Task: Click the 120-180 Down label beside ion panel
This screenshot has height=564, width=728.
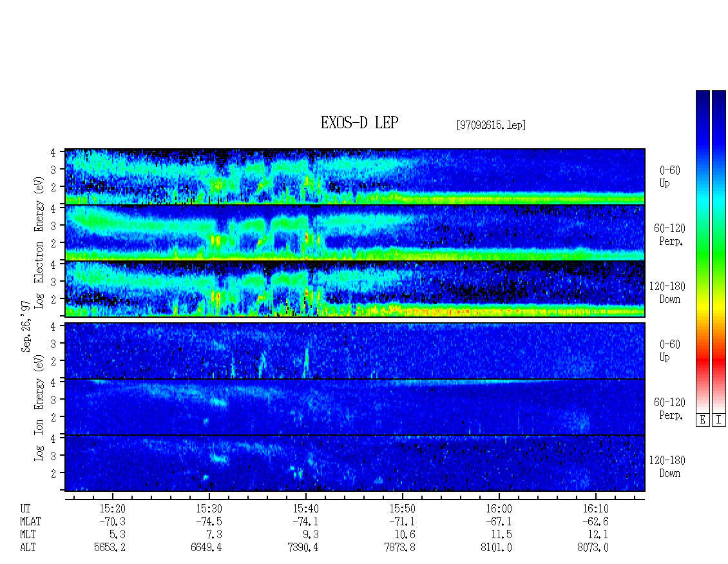Action: tap(667, 467)
